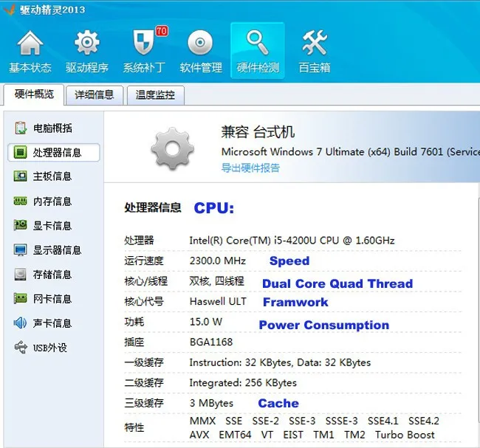Click the 处理器信息 section heading

[x=152, y=208]
